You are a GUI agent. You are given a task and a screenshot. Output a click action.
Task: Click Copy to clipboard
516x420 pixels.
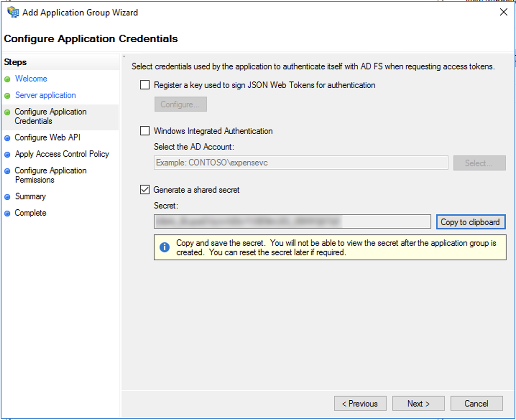point(471,221)
